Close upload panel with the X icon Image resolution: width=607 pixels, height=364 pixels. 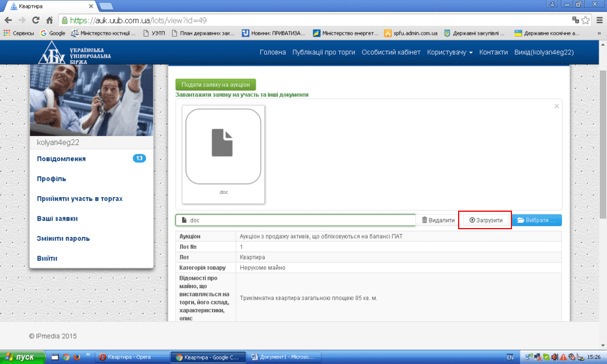(x=556, y=106)
